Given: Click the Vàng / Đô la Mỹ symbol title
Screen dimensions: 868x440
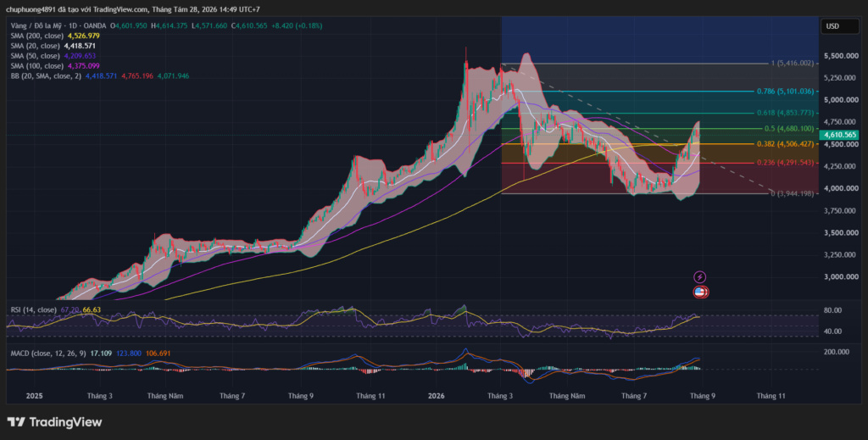Looking at the screenshot, I should (36, 26).
